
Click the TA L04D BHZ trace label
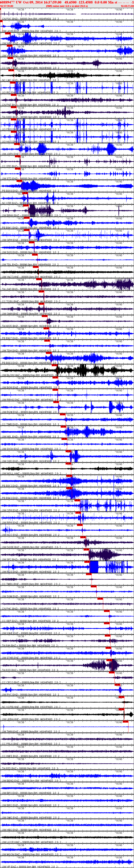tap(31, 289)
